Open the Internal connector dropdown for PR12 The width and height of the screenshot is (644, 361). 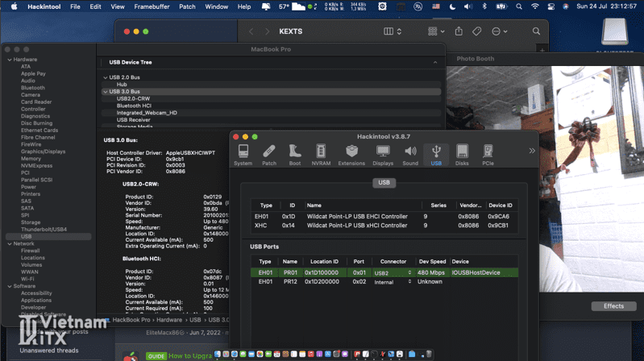click(x=392, y=282)
